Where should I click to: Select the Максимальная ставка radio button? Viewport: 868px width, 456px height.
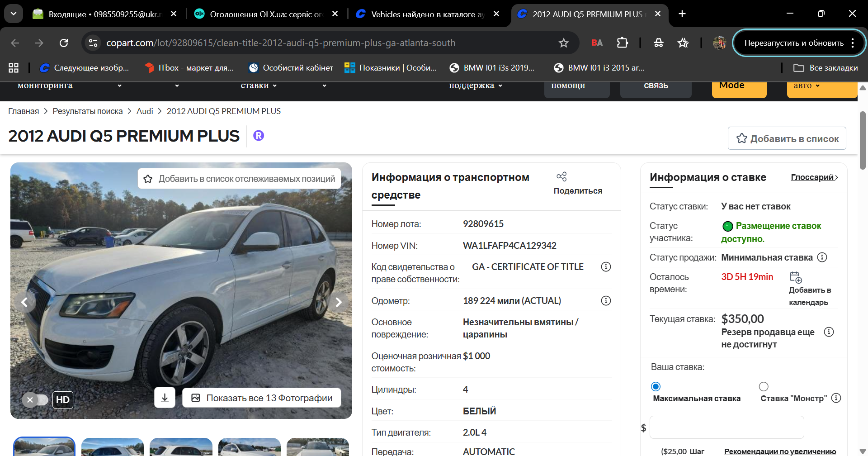pyautogui.click(x=656, y=387)
